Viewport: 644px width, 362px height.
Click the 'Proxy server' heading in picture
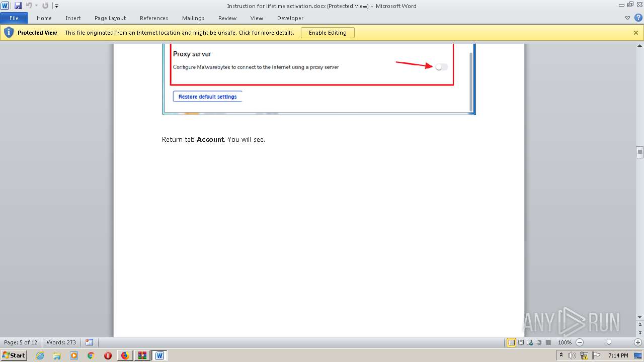192,54
